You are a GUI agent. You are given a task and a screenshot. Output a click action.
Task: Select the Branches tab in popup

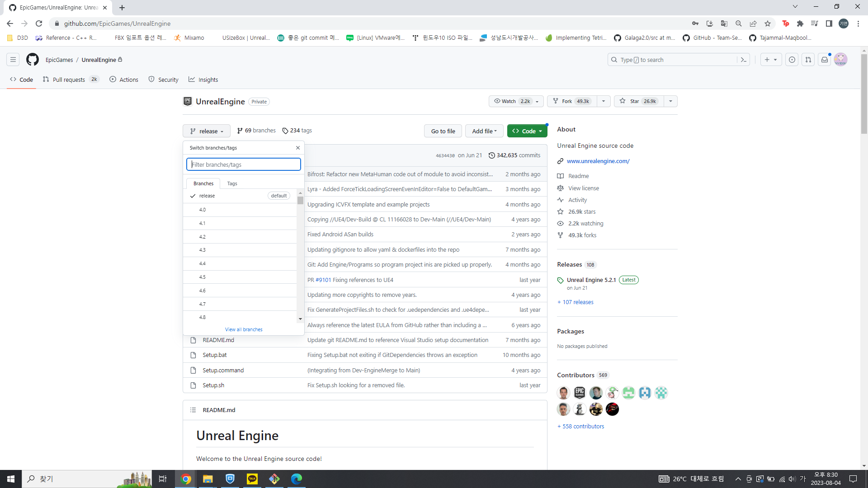[203, 183]
